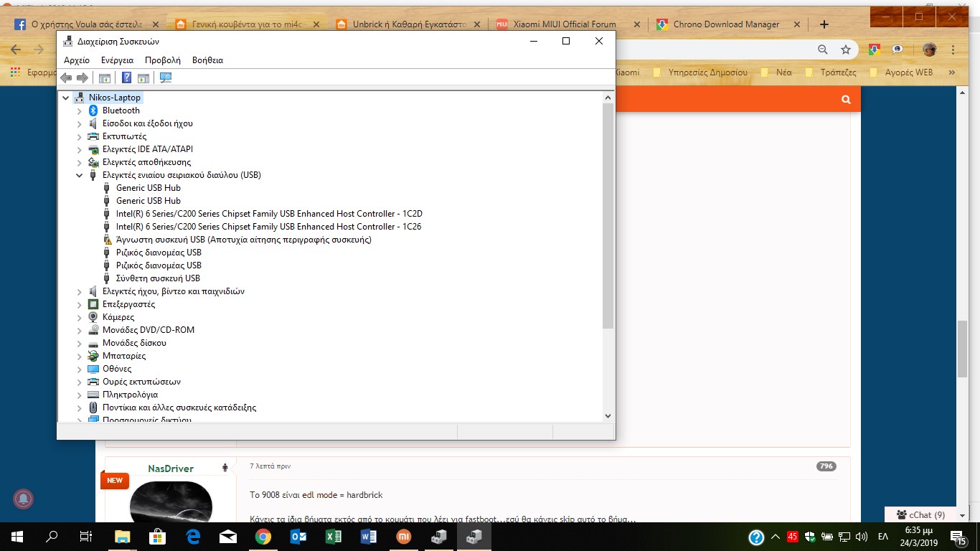Click the battery icon in system tray
980x551 pixels.
[x=827, y=537]
